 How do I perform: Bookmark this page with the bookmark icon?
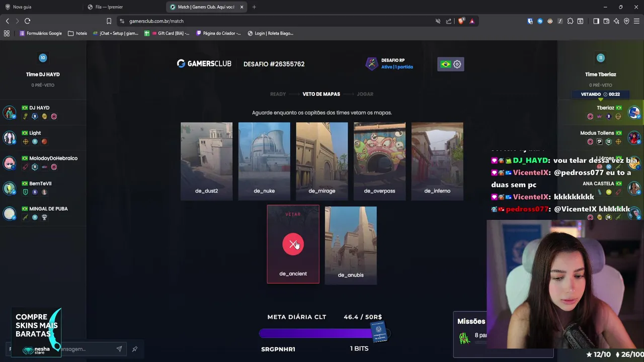click(x=109, y=21)
